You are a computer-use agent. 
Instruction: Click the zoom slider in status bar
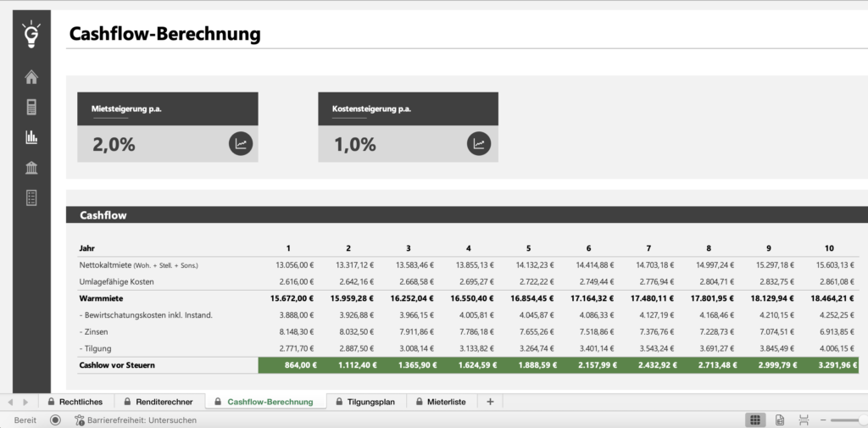(848, 420)
